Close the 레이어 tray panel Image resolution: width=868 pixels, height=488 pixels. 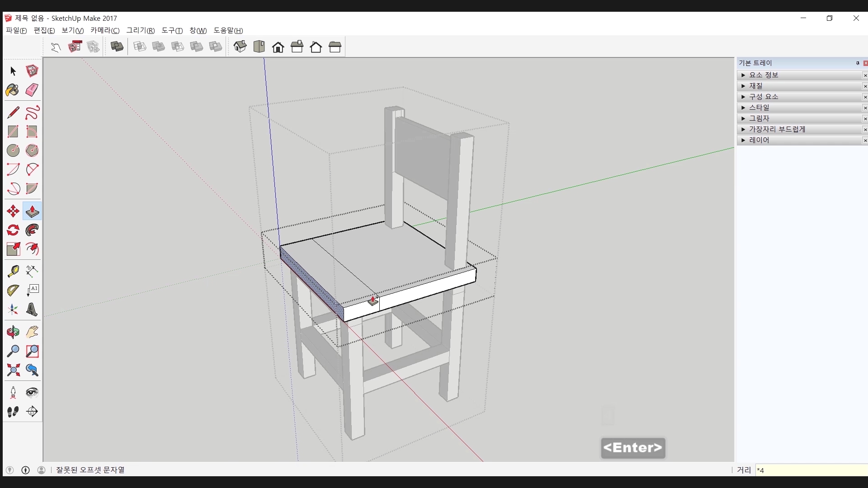[x=865, y=141]
